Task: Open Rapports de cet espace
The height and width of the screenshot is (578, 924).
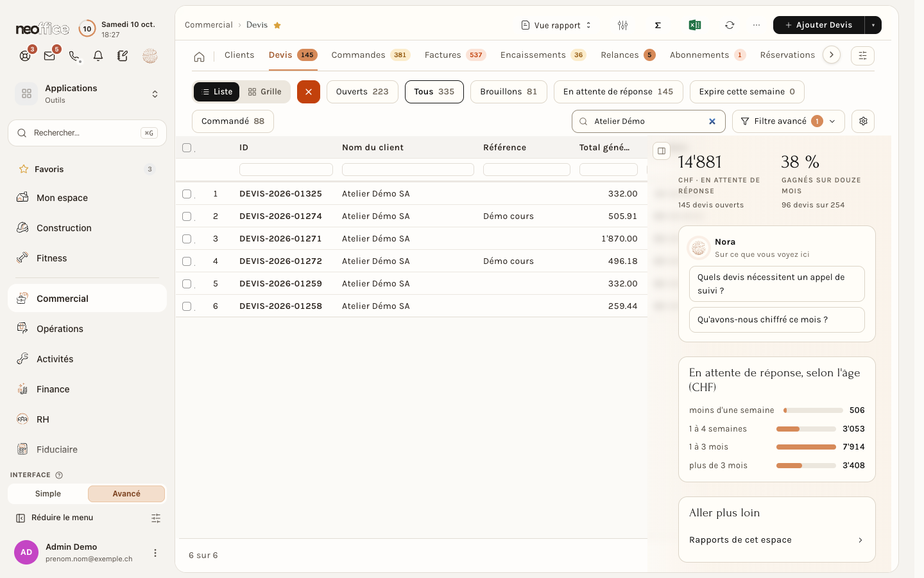Action: [x=776, y=540]
